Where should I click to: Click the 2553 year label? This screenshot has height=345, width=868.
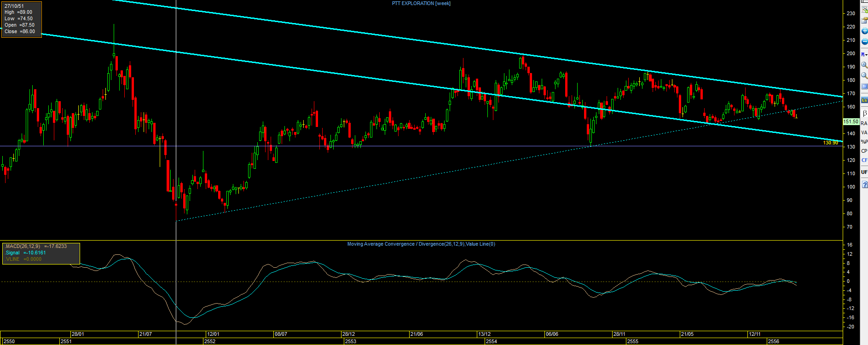click(350, 341)
